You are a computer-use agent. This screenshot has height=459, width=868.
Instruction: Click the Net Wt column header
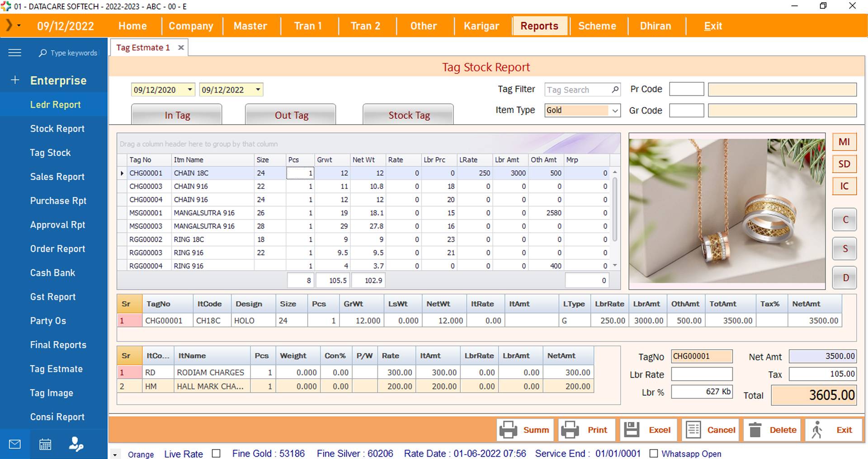368,159
